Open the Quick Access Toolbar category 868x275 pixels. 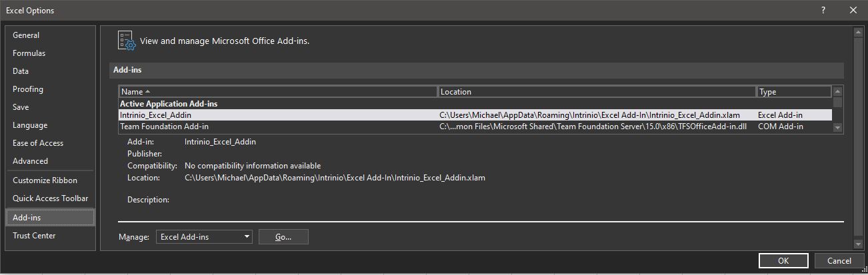[x=50, y=198]
